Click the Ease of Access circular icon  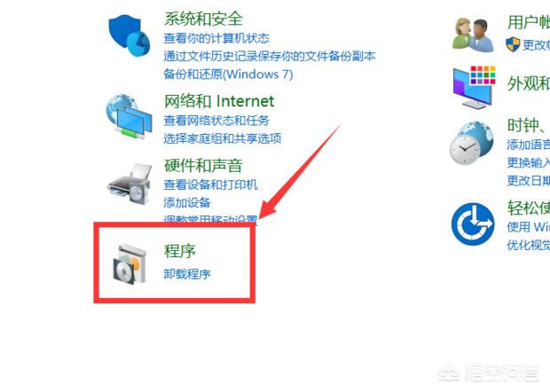pos(473,224)
